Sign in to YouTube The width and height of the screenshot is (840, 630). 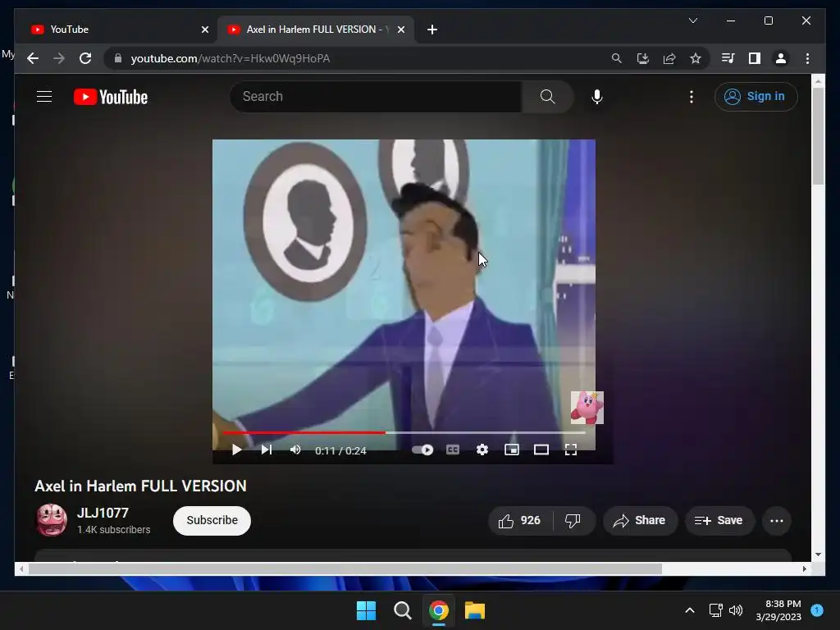[x=756, y=97]
